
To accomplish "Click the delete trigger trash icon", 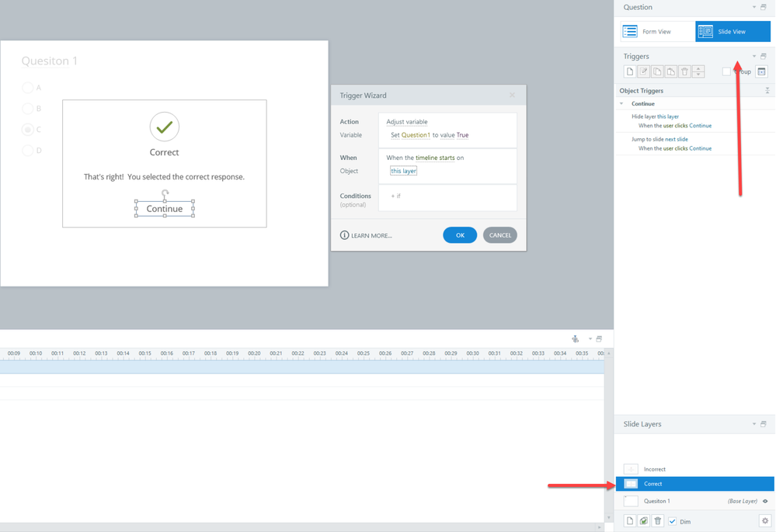I will (x=684, y=71).
